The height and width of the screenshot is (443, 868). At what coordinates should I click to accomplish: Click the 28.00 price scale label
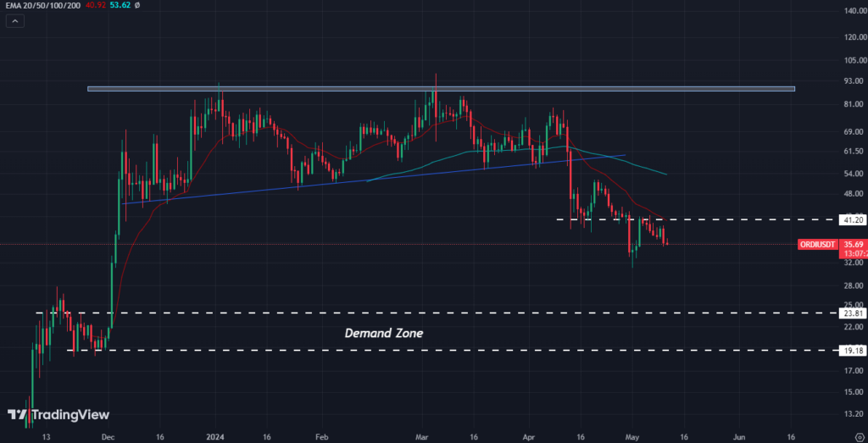click(854, 285)
